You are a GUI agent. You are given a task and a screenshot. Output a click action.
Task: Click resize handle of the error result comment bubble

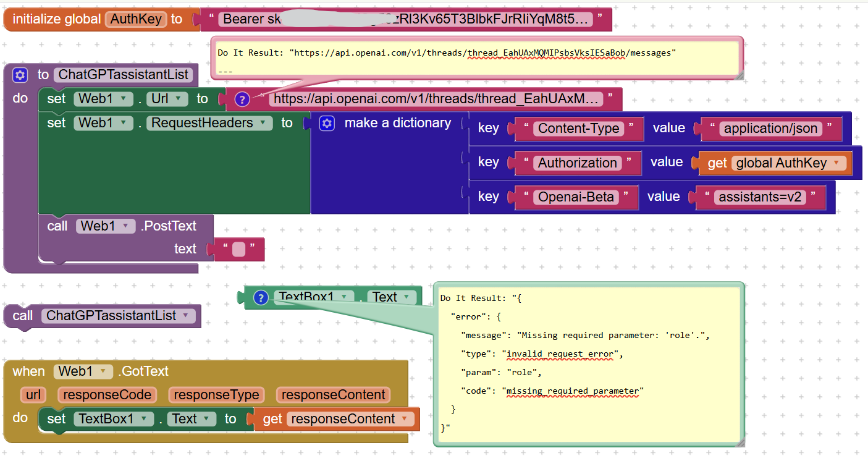(738, 441)
